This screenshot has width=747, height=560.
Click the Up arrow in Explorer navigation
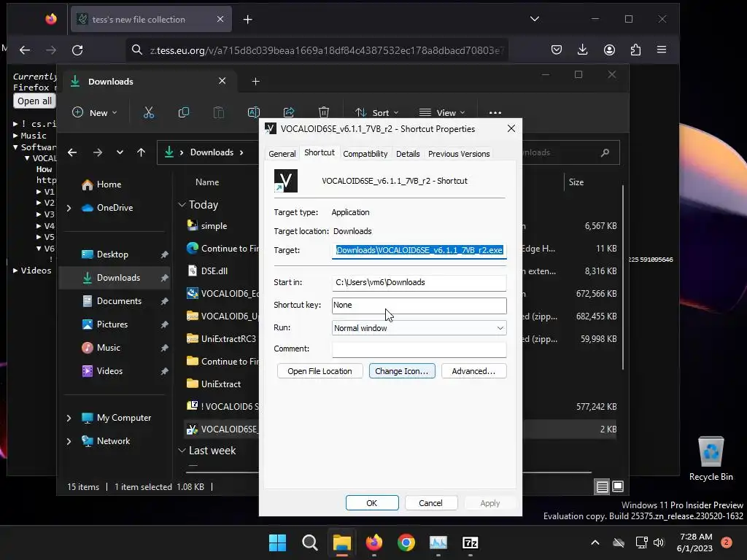coord(141,152)
